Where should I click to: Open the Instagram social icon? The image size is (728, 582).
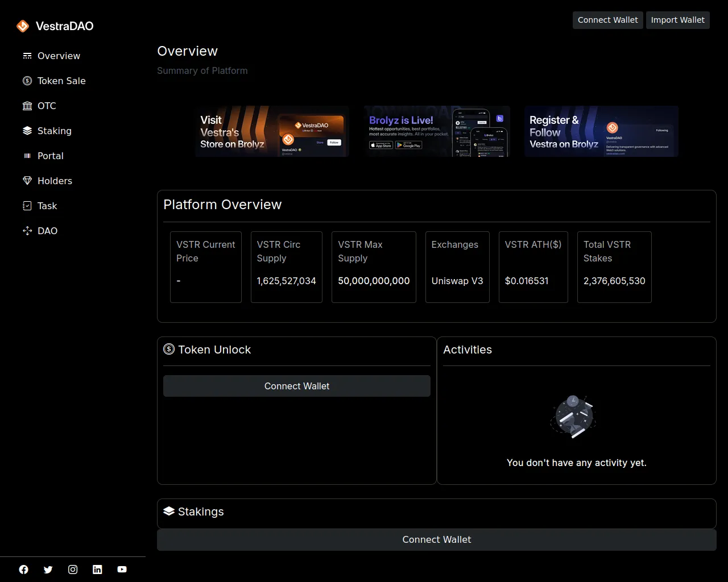tap(73, 569)
